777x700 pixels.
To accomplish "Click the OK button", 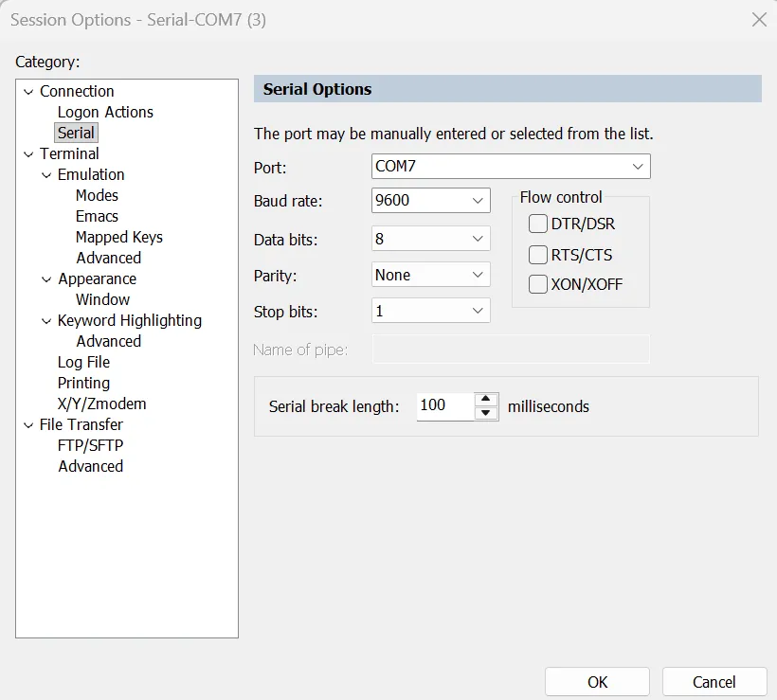I will click(x=597, y=682).
